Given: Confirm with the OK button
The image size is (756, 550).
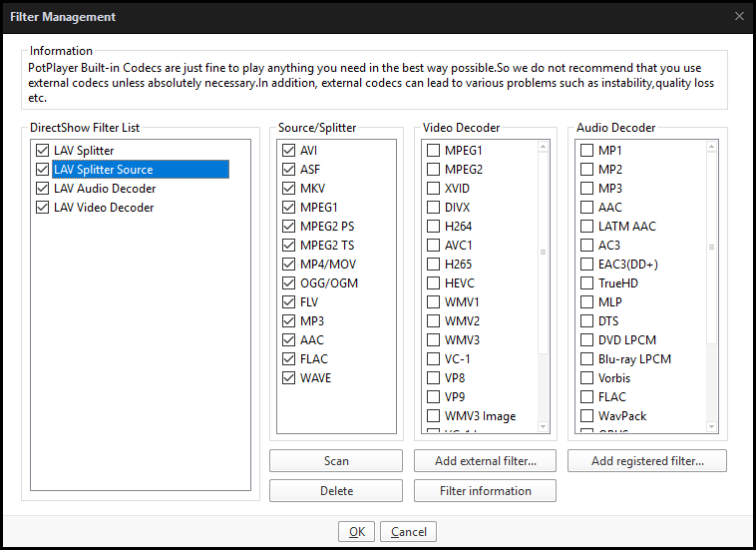Looking at the screenshot, I should [356, 532].
